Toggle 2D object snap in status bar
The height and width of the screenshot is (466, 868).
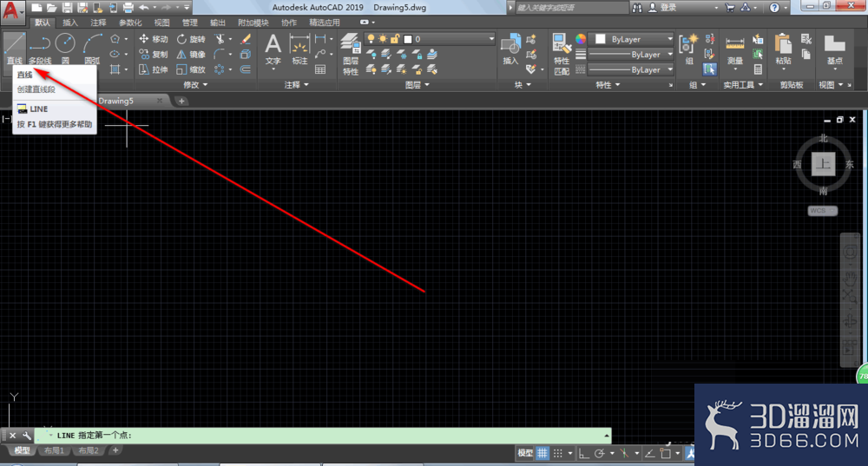point(666,453)
